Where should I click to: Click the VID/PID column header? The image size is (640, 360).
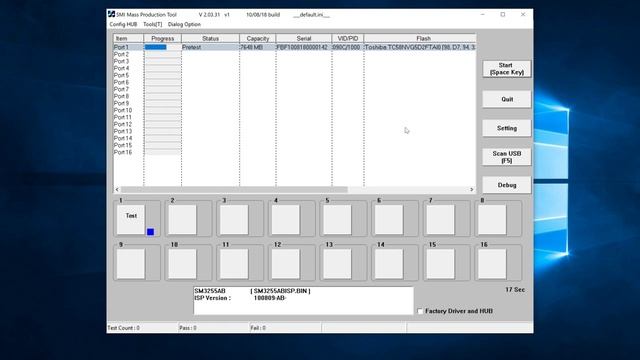pyautogui.click(x=348, y=38)
